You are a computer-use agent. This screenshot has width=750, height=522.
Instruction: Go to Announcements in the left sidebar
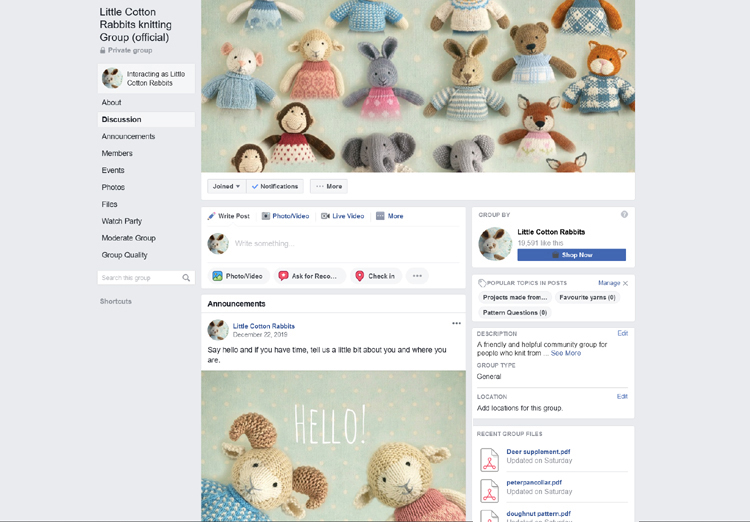(x=128, y=136)
